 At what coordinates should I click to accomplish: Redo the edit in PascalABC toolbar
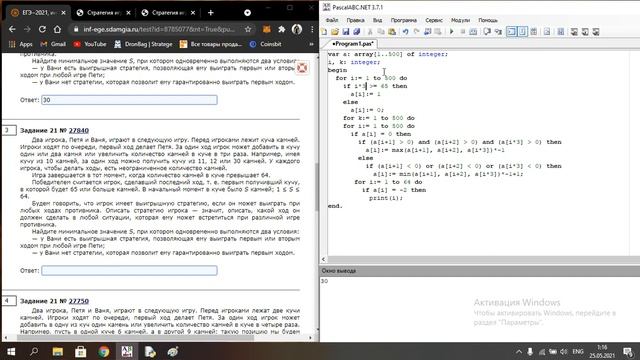tap(416, 32)
